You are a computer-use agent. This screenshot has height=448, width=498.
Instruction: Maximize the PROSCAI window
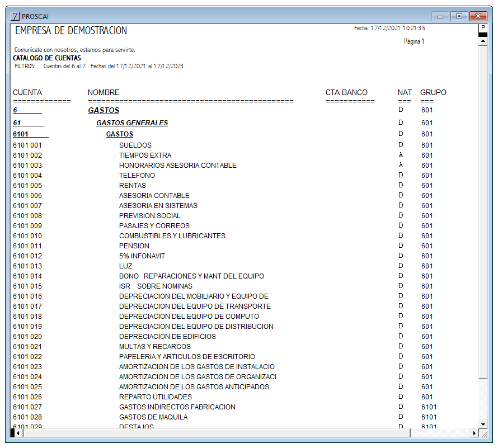(459, 16)
